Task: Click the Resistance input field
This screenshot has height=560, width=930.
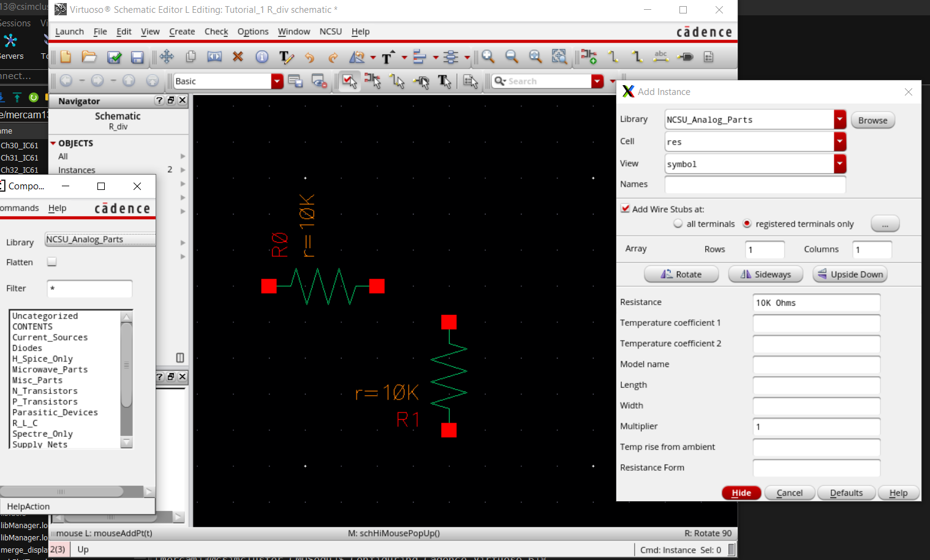Action: [x=815, y=303]
